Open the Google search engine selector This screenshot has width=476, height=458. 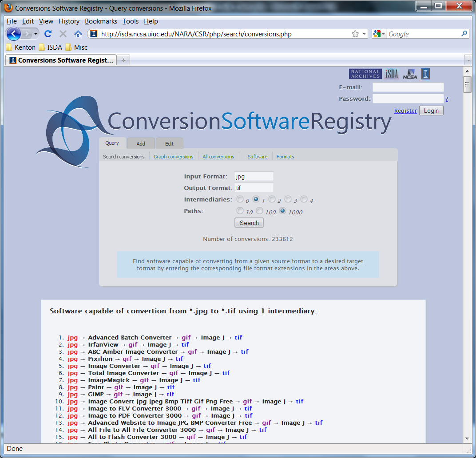click(379, 34)
